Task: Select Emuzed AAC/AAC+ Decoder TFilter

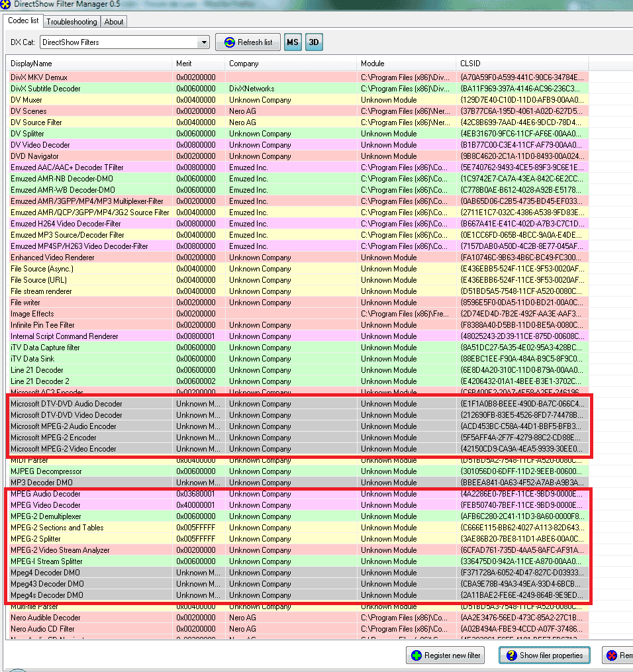Action: tap(299, 167)
